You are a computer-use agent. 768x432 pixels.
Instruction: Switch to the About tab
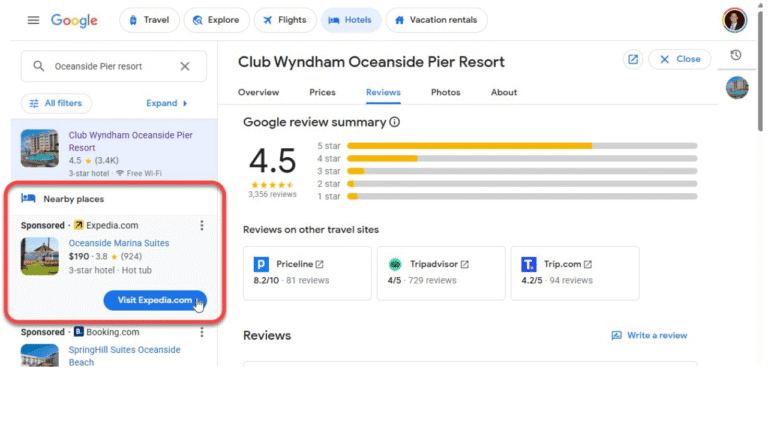point(504,93)
